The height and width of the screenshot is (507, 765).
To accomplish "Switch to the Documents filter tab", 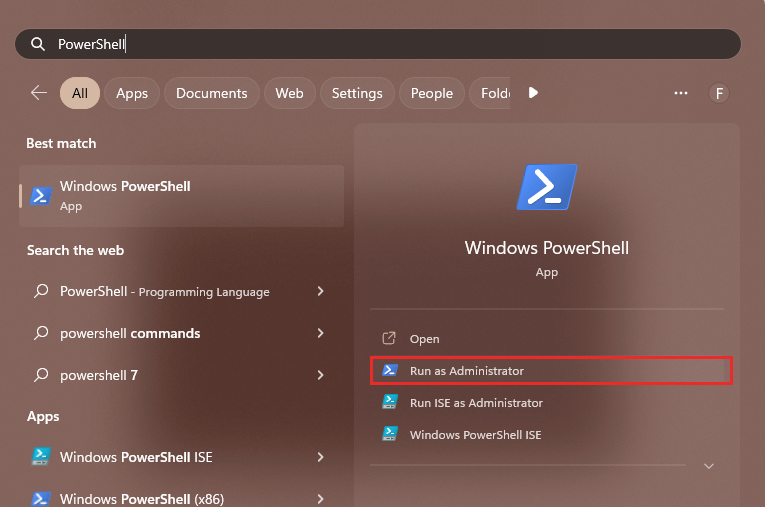I will (x=212, y=93).
